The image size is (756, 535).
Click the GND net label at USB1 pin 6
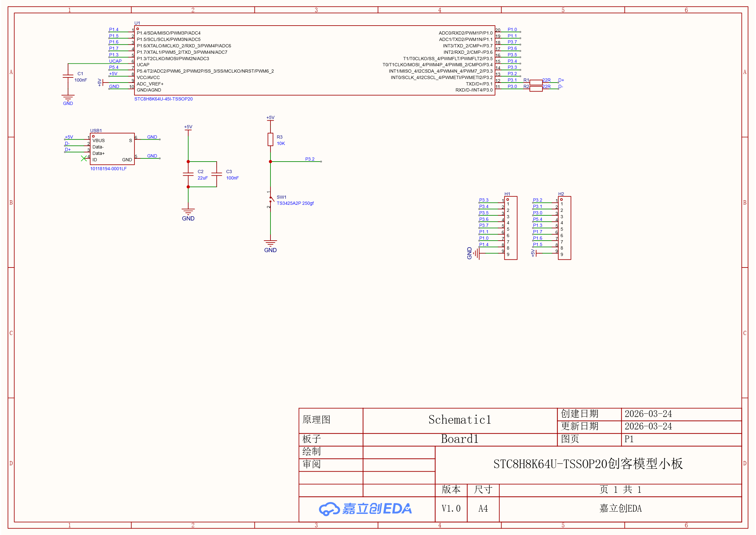coord(152,137)
